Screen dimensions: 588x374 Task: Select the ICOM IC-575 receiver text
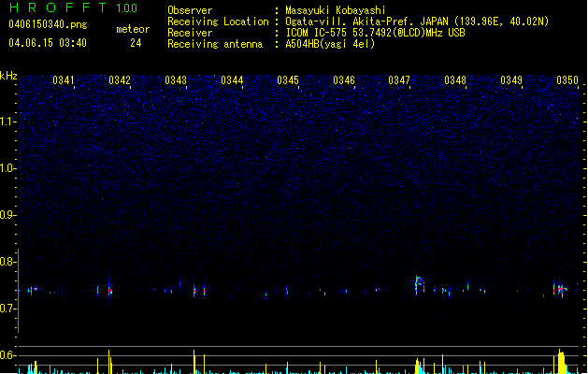coord(376,33)
